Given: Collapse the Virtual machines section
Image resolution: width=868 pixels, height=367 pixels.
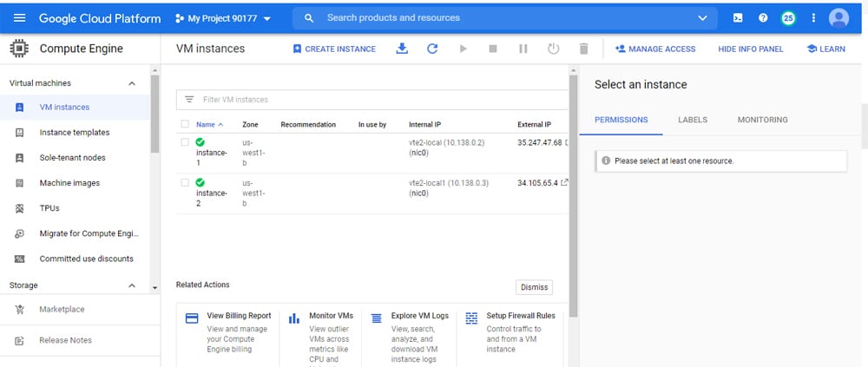Looking at the screenshot, I should pyautogui.click(x=132, y=83).
